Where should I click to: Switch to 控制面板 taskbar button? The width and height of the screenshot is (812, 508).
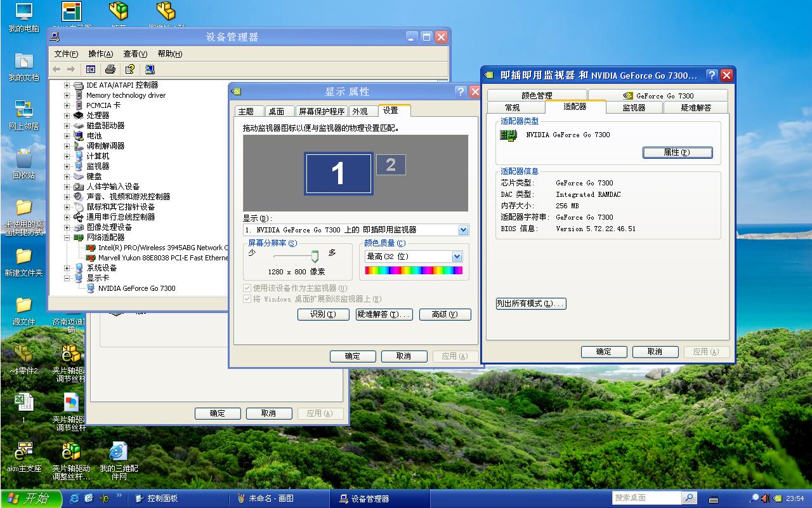click(179, 498)
